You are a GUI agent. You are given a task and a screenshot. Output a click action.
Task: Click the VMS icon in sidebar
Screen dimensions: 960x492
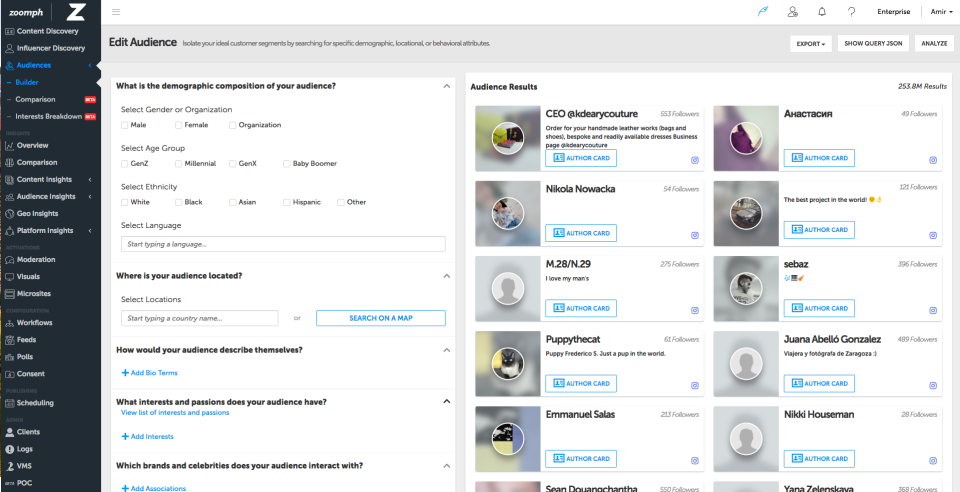click(x=9, y=466)
